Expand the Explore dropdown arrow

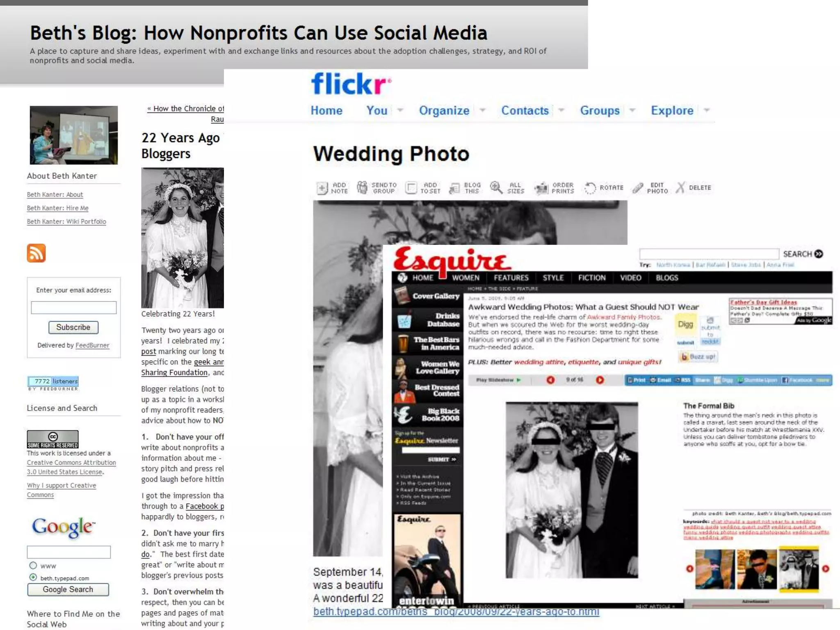[707, 110]
